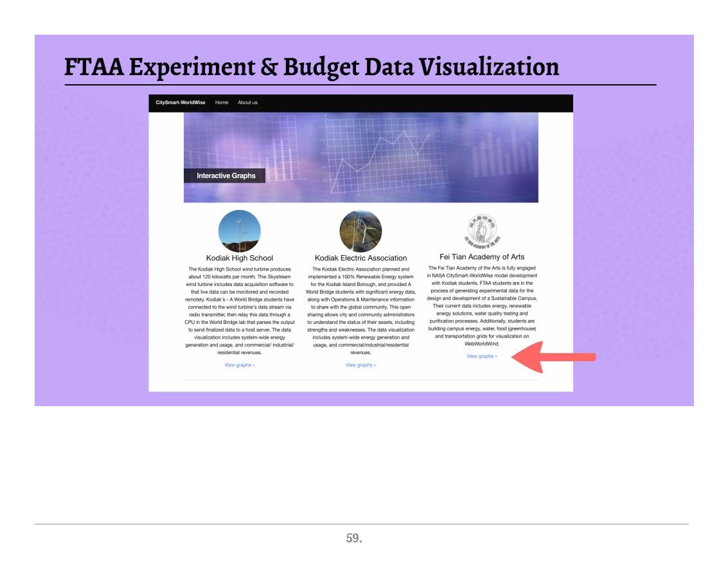This screenshot has height=563, width=728.
Task: Click the Fei Tian Academy logo emblem
Action: [482, 231]
